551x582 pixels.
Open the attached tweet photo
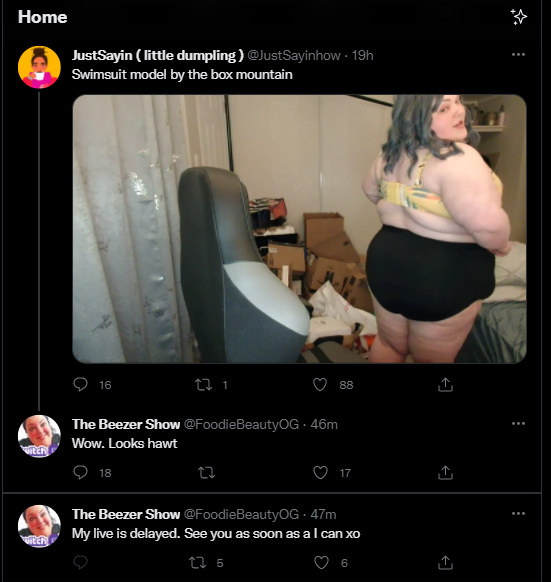299,229
